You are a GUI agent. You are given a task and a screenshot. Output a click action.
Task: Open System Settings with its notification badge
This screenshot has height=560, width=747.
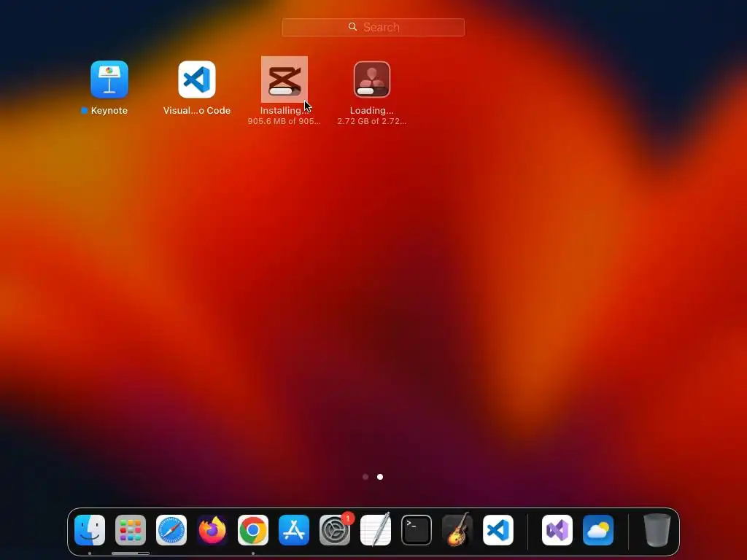335,530
